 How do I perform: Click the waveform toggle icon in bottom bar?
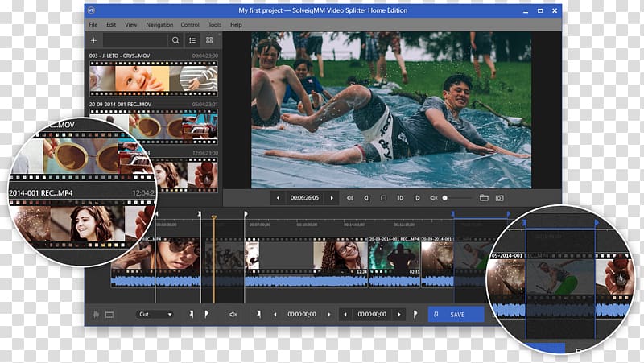point(96,314)
